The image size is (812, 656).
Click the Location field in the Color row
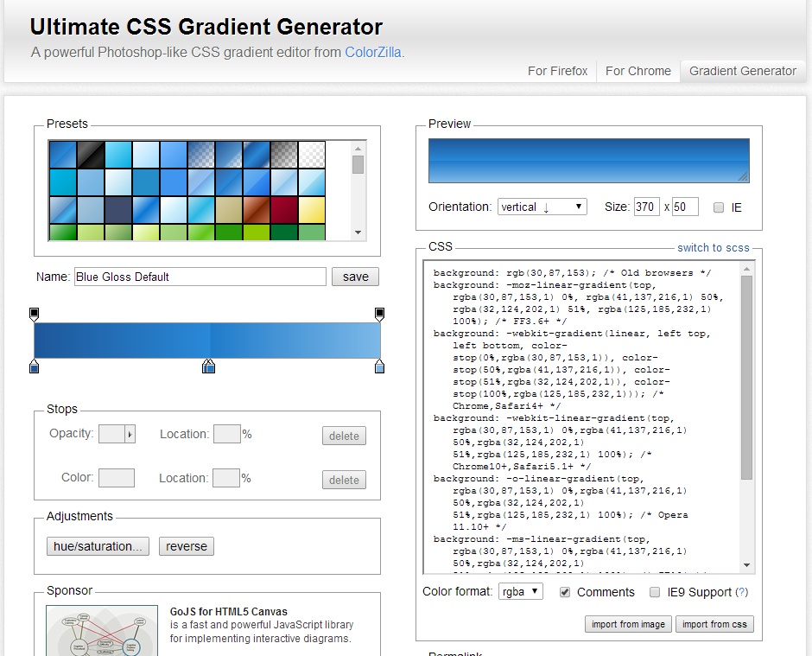click(x=226, y=478)
